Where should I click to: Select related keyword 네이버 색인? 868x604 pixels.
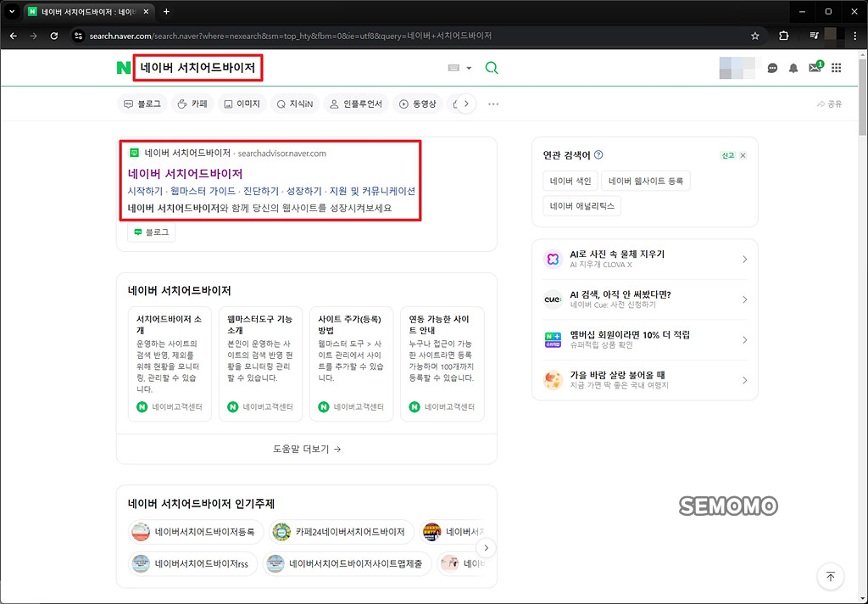coord(570,181)
